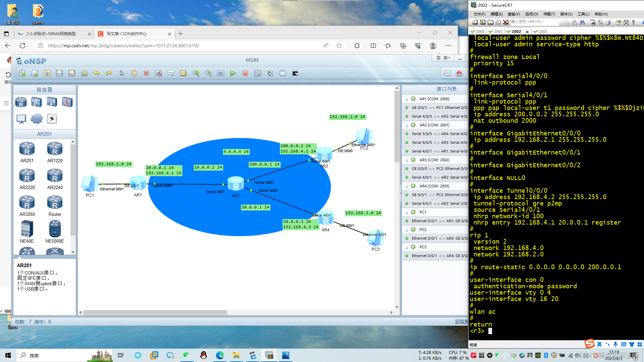Select the WLAN device category icon

52,102
